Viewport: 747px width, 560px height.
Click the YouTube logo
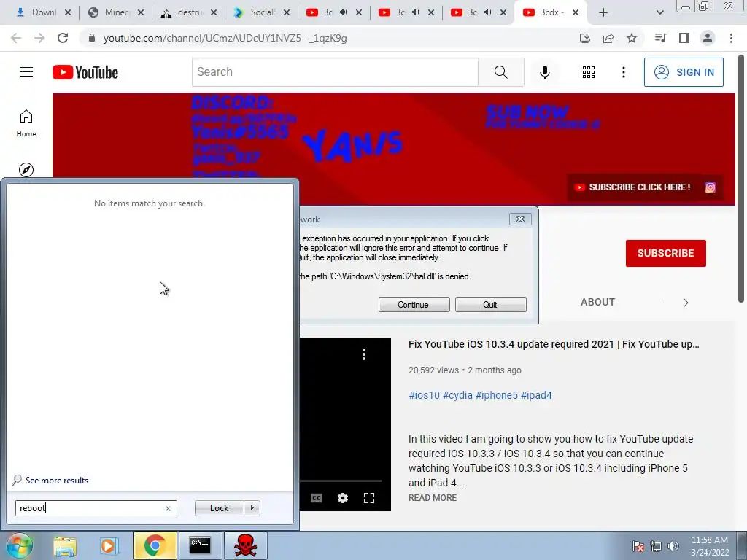[85, 72]
